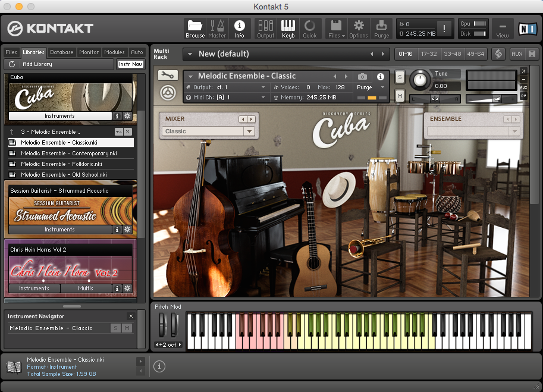Click the Pitch wheel
Viewport: 543px width, 392px height.
(x=162, y=325)
